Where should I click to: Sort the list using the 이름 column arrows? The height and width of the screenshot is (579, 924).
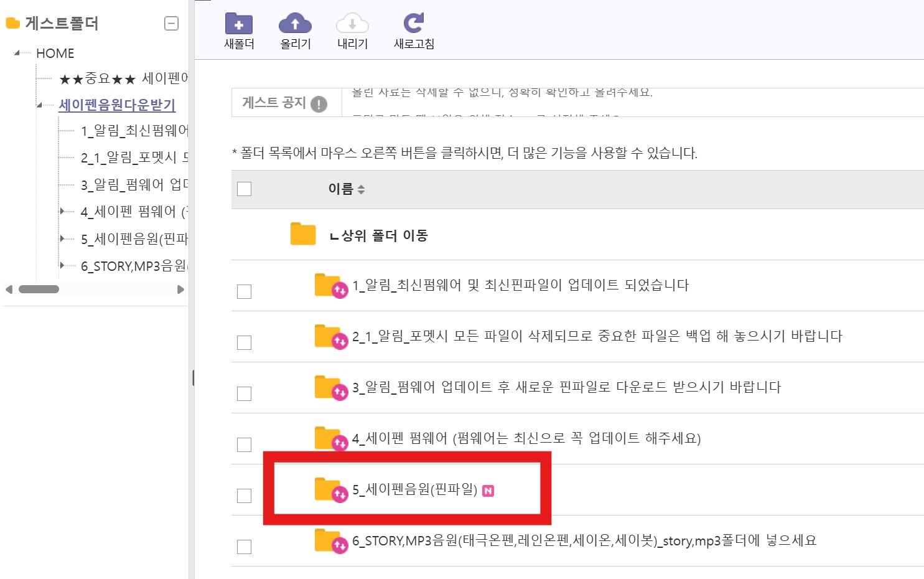coord(362,189)
